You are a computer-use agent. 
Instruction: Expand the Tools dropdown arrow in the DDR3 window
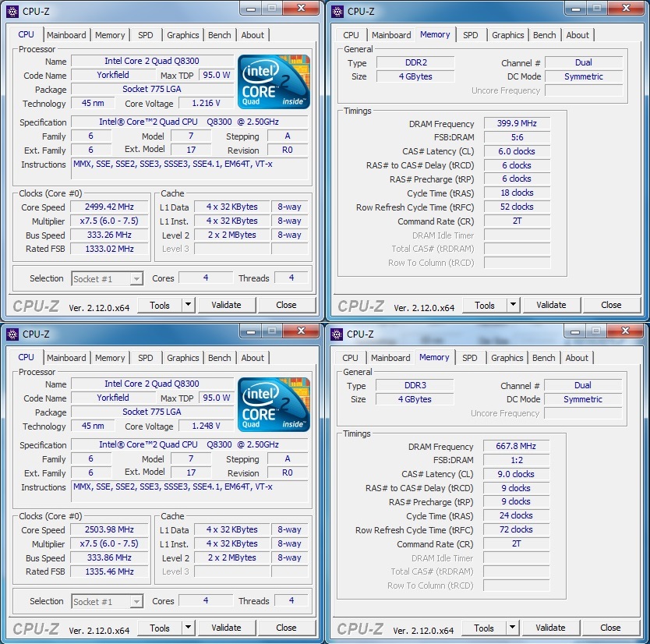pyautogui.click(x=512, y=628)
